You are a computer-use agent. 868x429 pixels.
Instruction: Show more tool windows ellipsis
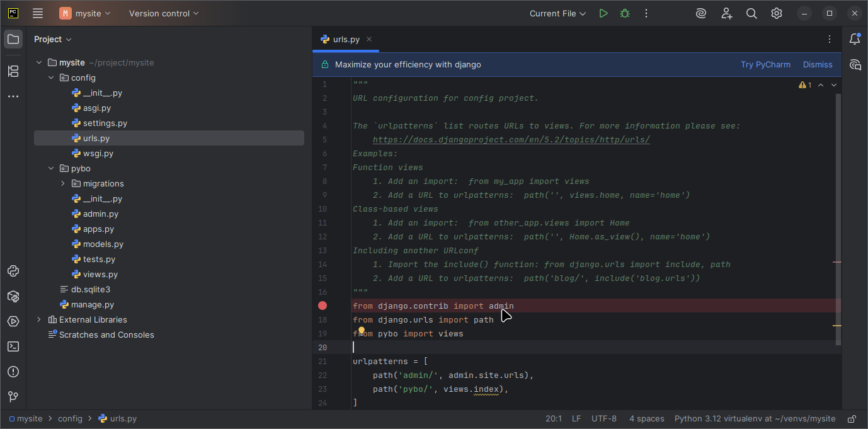(x=13, y=96)
